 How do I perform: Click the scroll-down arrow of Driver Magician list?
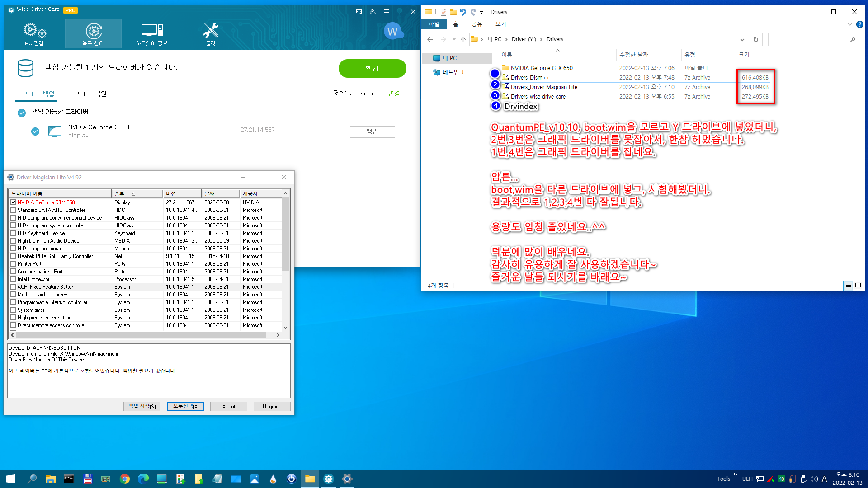[x=285, y=328]
